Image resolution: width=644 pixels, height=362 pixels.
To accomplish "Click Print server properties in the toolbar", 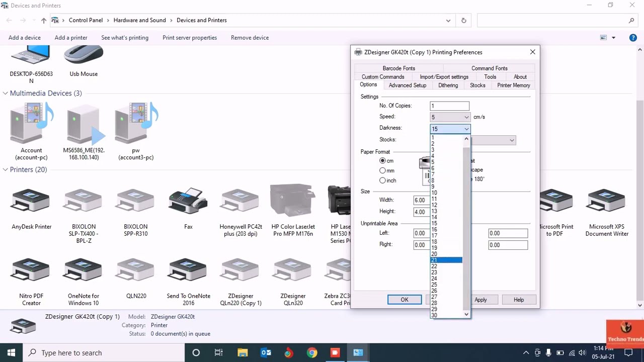I will [189, 38].
